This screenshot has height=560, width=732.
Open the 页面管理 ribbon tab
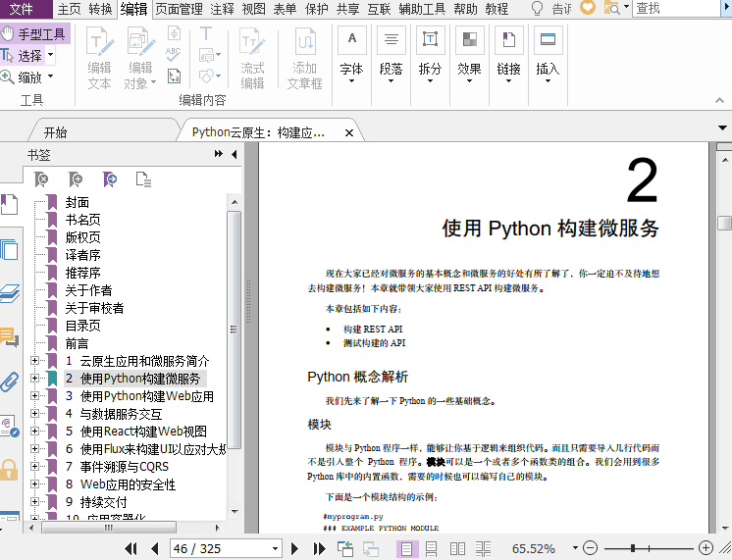[x=179, y=9]
